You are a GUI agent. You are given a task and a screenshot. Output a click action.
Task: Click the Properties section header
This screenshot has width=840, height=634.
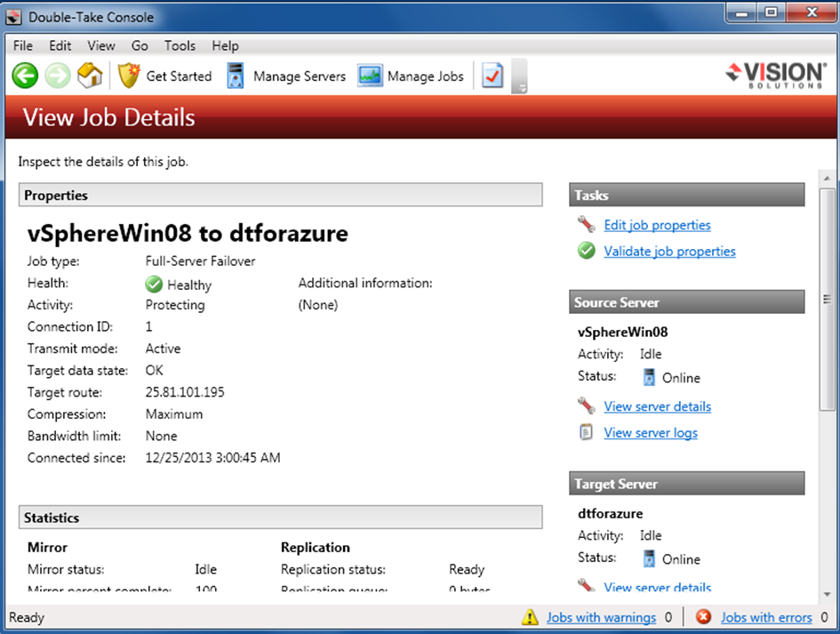click(x=280, y=195)
